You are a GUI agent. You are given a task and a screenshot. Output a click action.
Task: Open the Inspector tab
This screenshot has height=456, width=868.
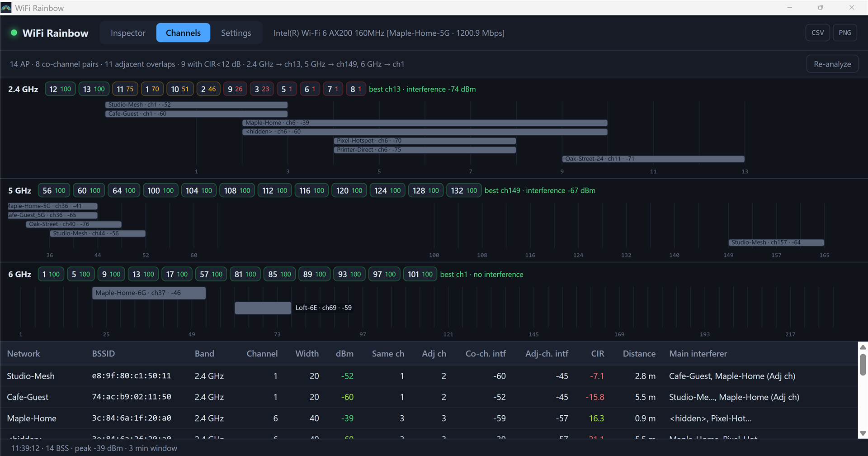(128, 33)
